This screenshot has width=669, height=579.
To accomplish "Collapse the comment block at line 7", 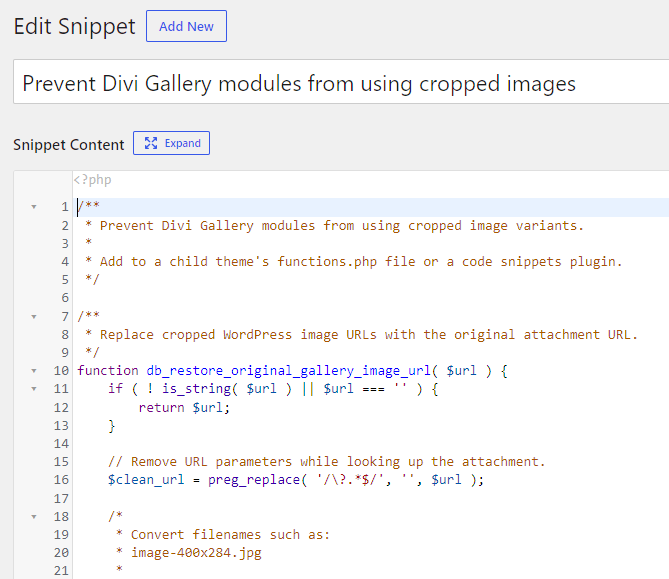I will click(34, 317).
